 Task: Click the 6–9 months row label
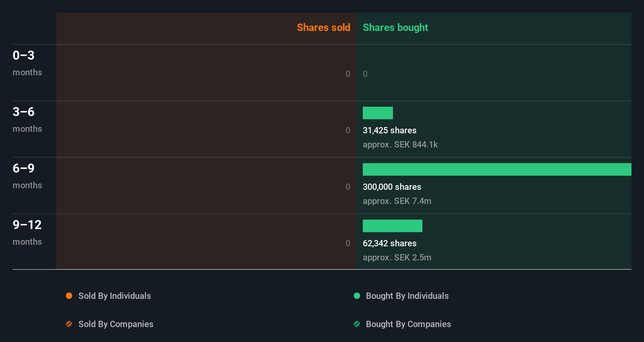(x=27, y=176)
